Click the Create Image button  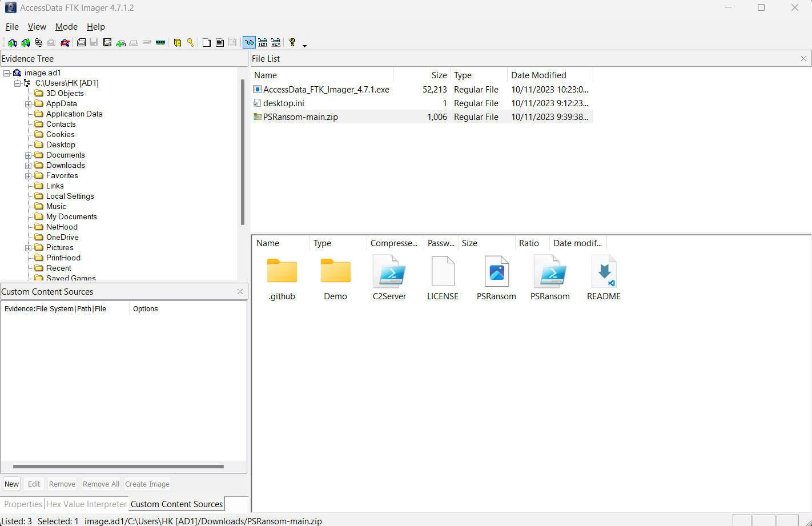point(147,484)
